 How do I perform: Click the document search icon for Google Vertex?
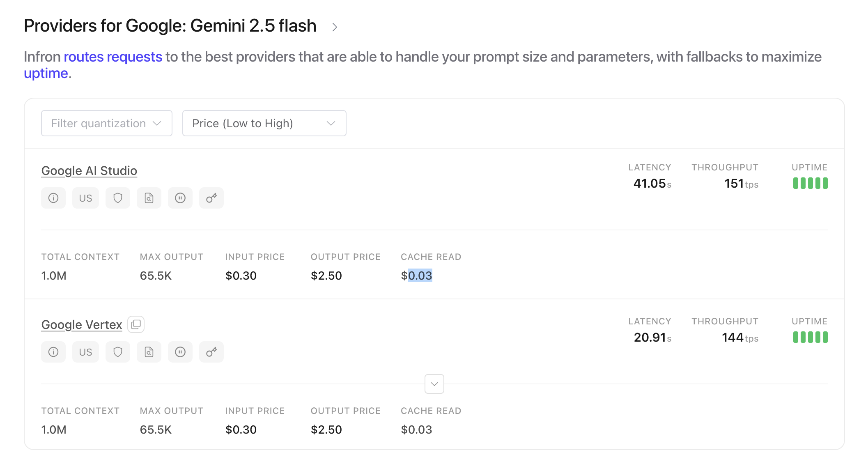coord(149,352)
